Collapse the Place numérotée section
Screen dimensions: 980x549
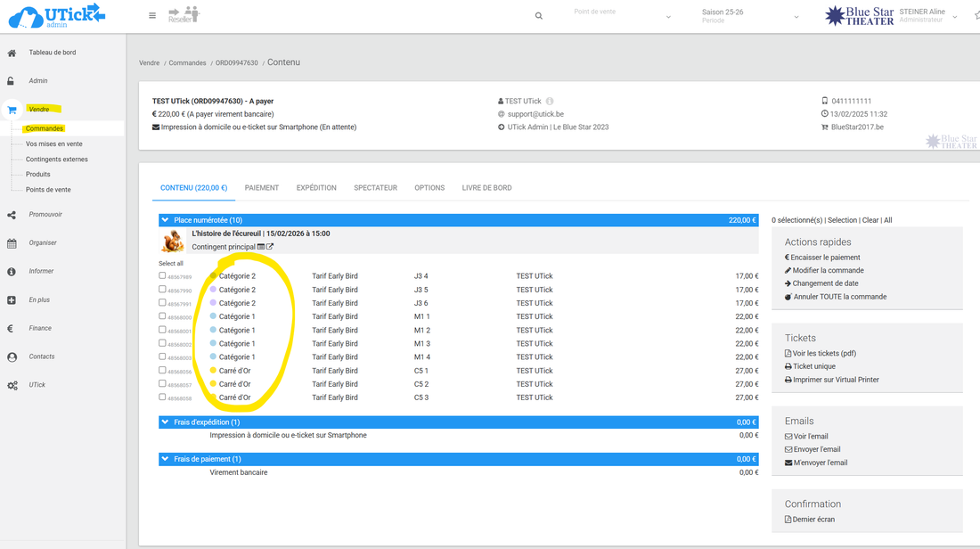tap(165, 220)
